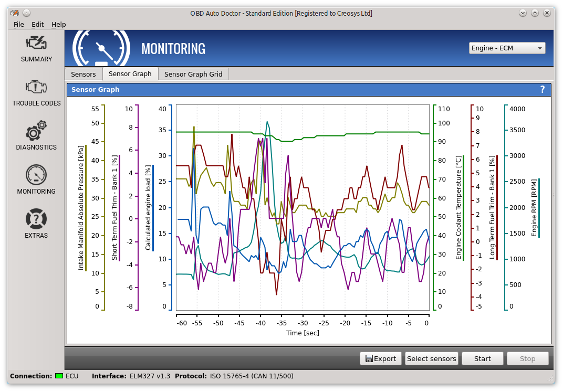Screen dimensions: 563x392
Task: Click the Time [sec] axis label
Action: (303, 333)
